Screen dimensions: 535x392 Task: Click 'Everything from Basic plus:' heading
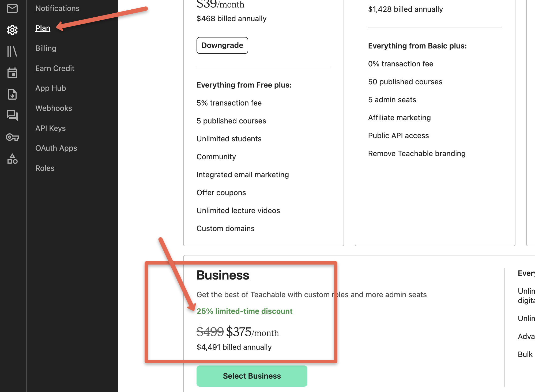point(417,46)
